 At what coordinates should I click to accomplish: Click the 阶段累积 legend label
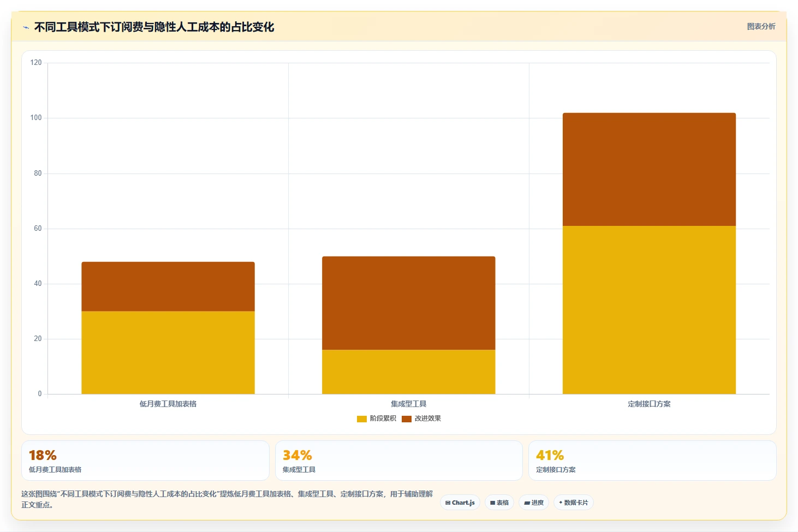[383, 419]
